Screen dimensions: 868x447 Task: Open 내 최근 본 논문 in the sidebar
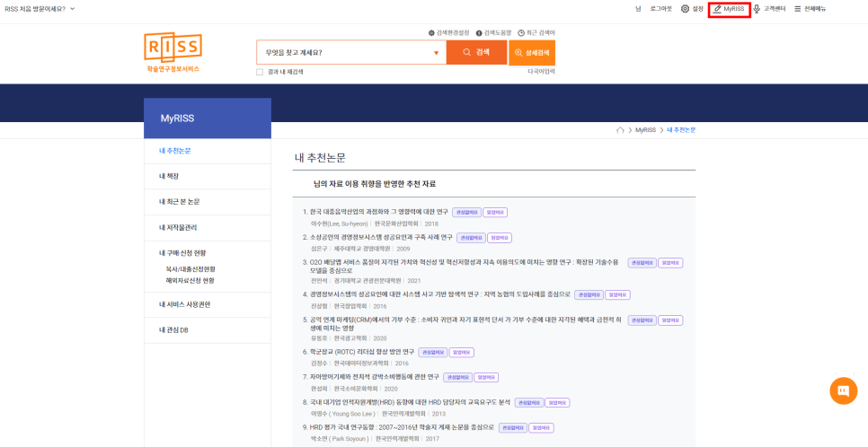click(x=180, y=202)
